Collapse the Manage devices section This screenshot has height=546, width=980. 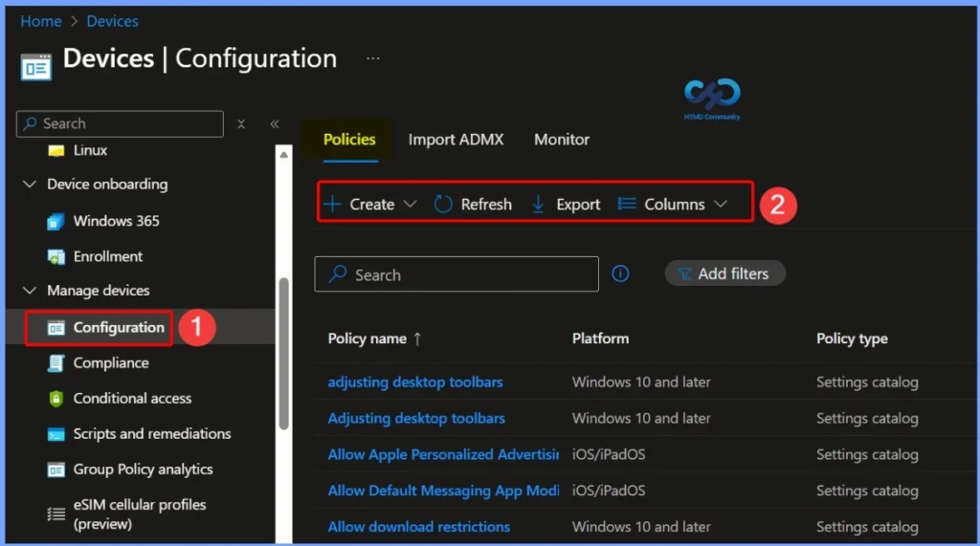click(x=30, y=291)
